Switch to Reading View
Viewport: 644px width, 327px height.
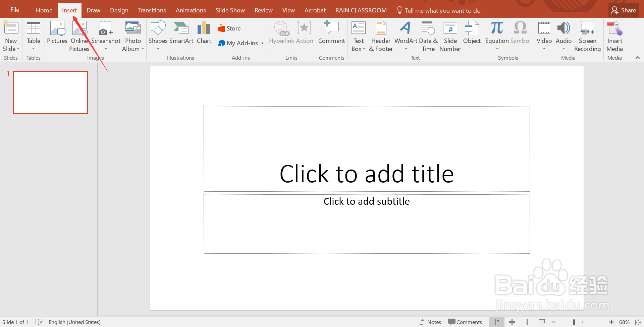(x=527, y=322)
